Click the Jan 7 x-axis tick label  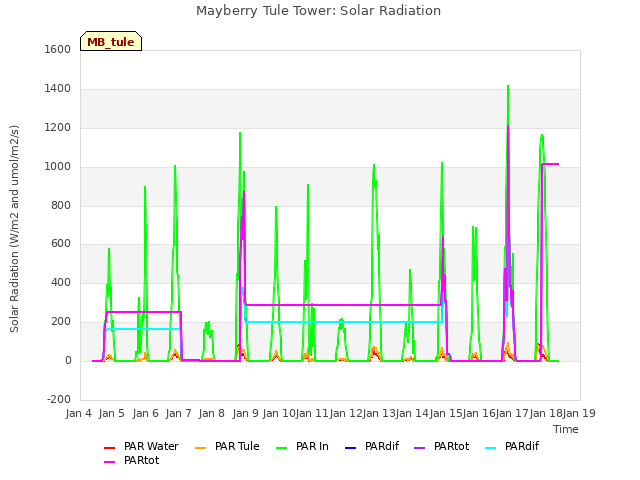coord(179,413)
